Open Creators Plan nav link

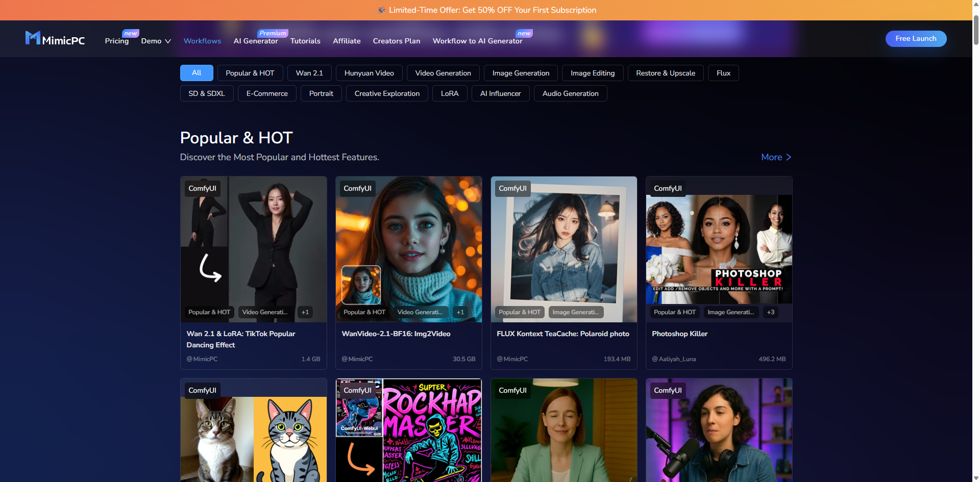[x=397, y=41]
